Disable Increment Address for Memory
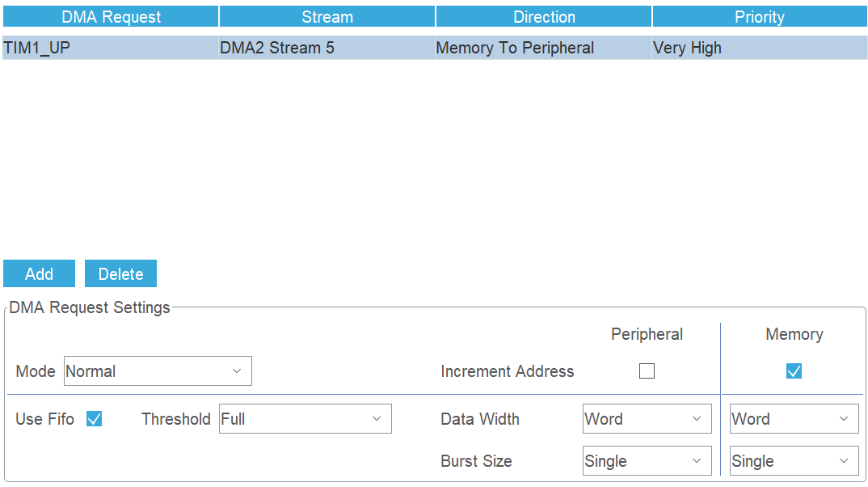The height and width of the screenshot is (487, 868). 794,371
